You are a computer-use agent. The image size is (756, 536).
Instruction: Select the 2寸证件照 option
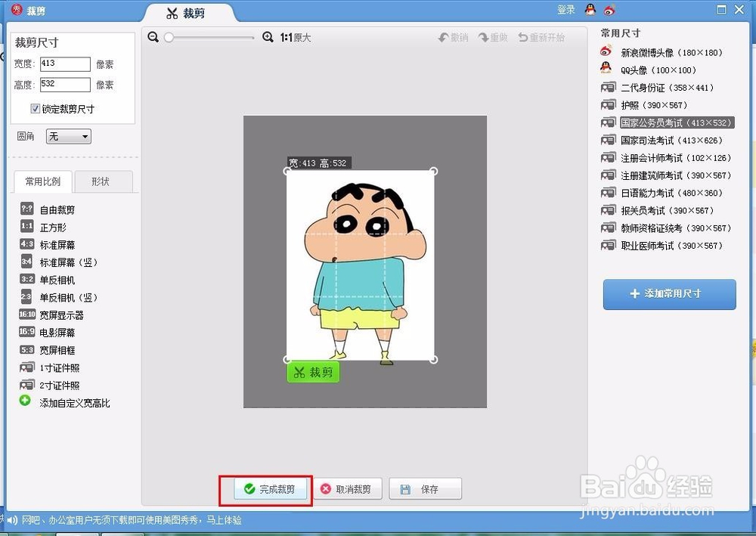pos(50,385)
